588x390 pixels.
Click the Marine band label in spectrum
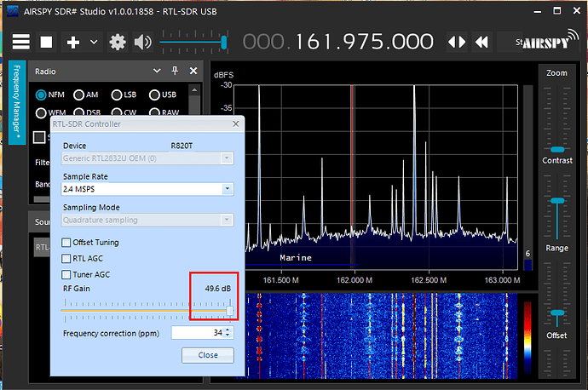click(x=296, y=258)
